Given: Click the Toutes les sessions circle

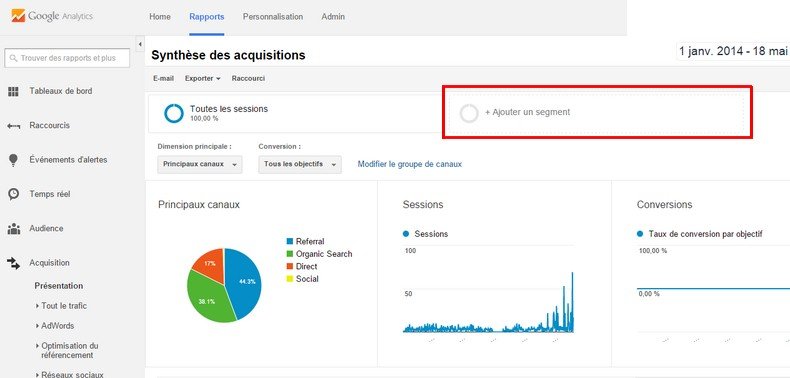Looking at the screenshot, I should point(174,113).
